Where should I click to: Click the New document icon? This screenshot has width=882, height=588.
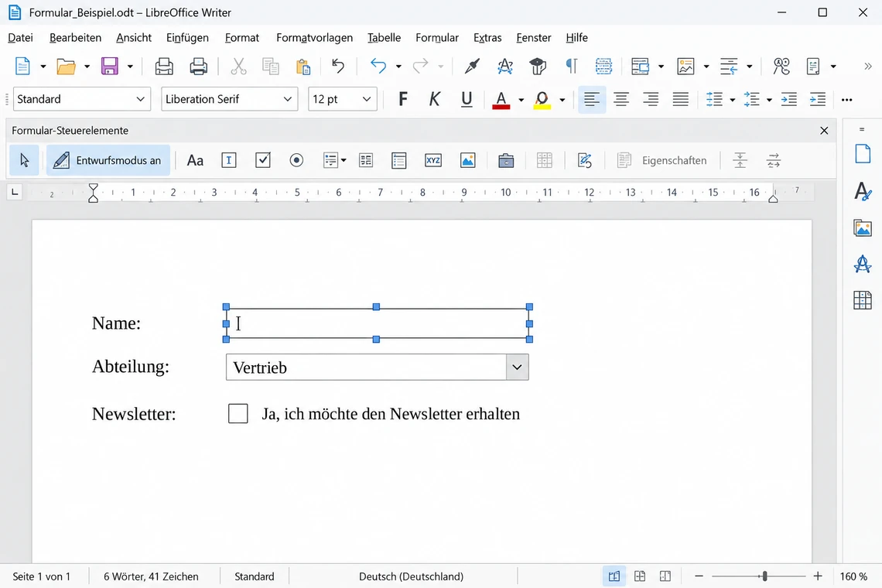coord(22,67)
